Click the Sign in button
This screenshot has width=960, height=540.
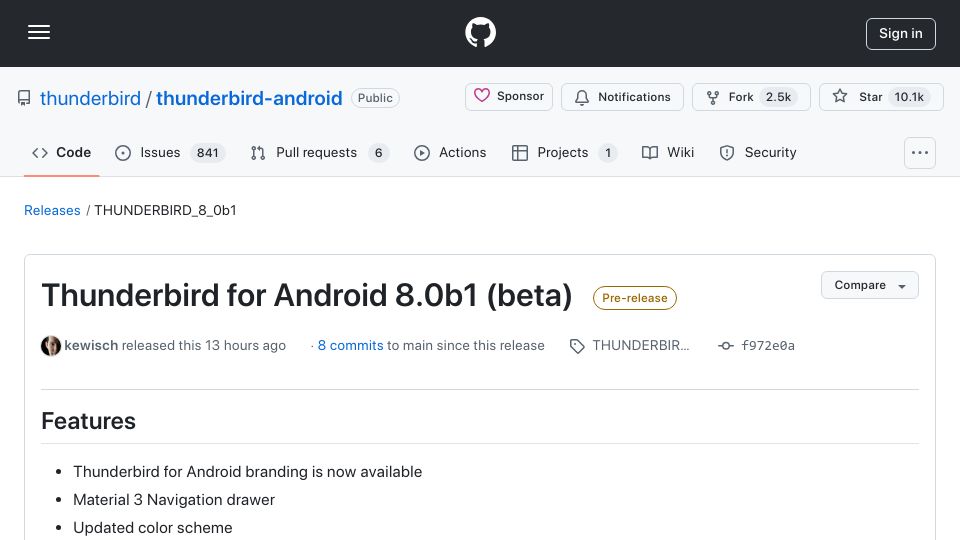(x=900, y=34)
